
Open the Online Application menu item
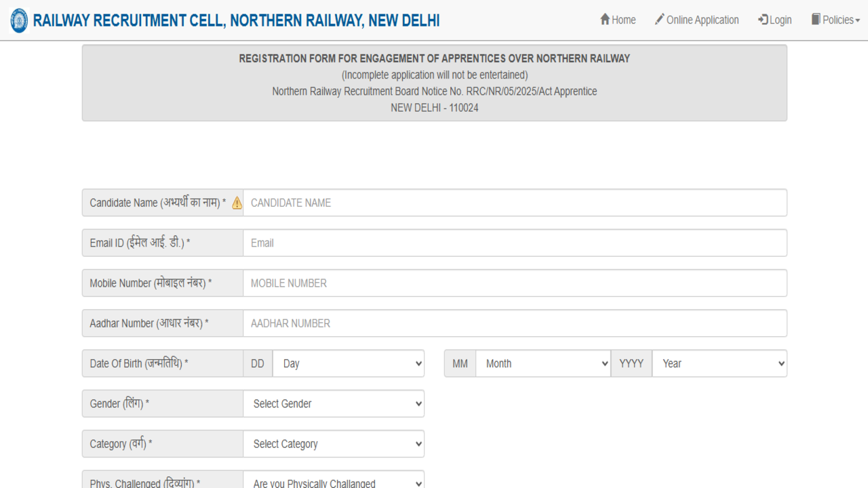tap(703, 20)
